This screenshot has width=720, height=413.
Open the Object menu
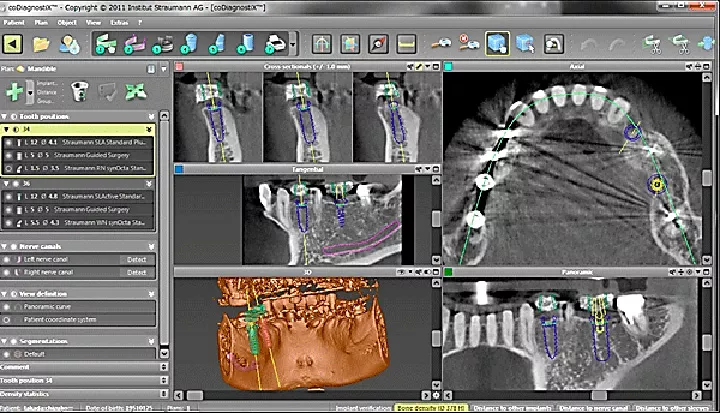coord(67,22)
